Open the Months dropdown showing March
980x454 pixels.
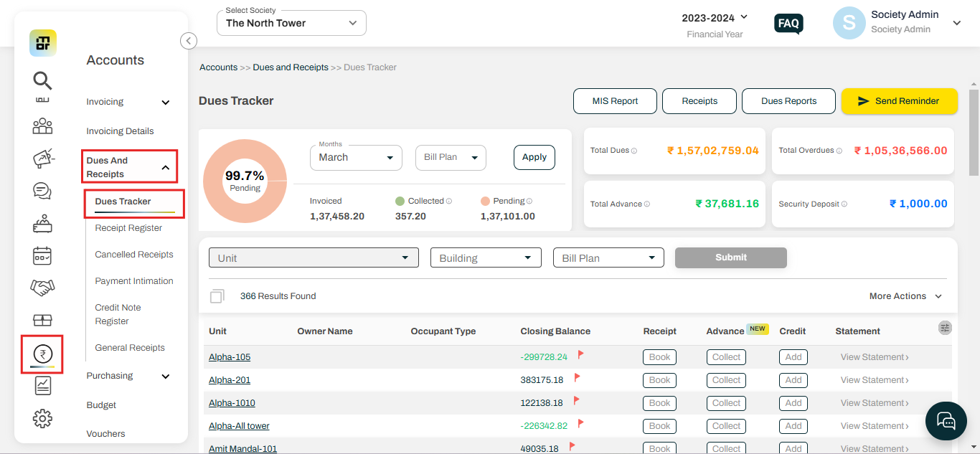tap(356, 157)
